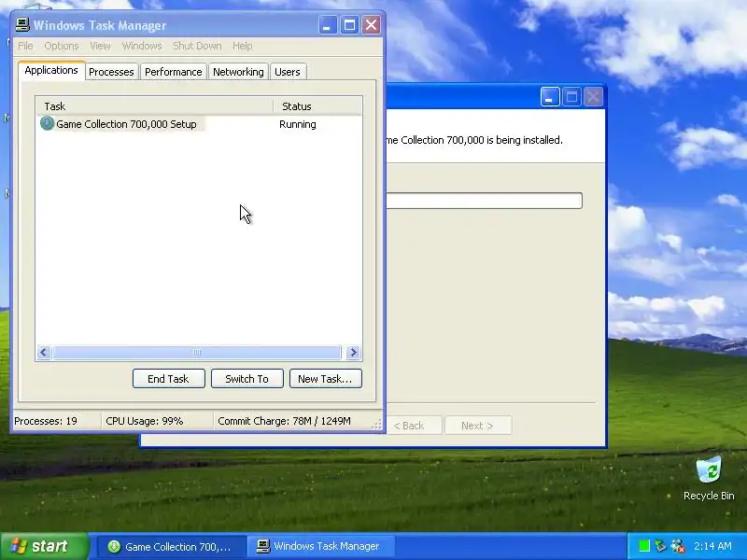
Task: Open the Shut Down menu
Action: pyautogui.click(x=197, y=46)
